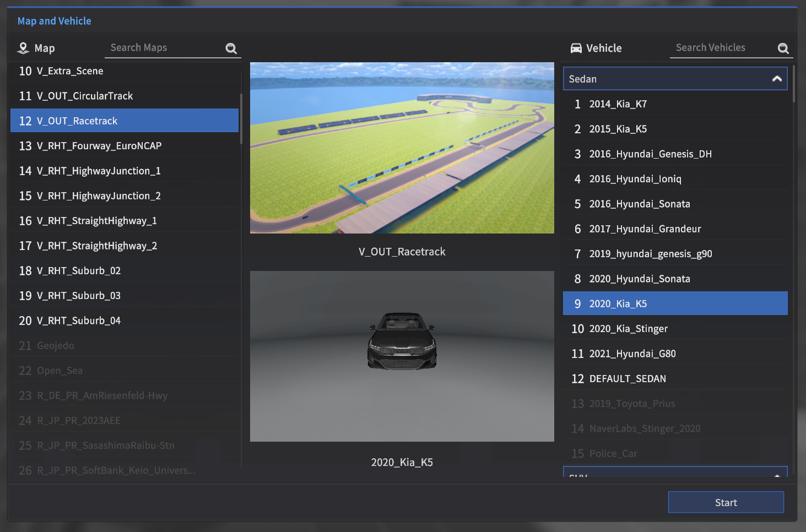This screenshot has width=806, height=532.
Task: Select vehicle 2014_Kia_K7
Action: coord(675,104)
